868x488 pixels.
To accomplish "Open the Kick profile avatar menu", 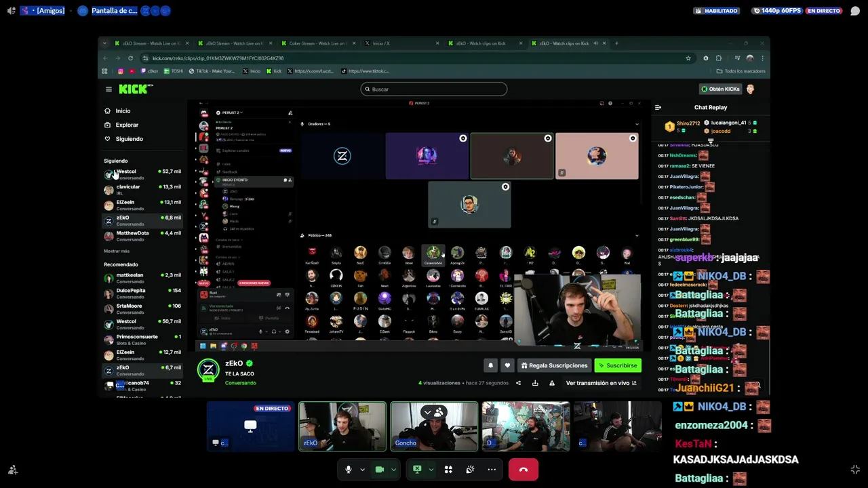I will [750, 89].
